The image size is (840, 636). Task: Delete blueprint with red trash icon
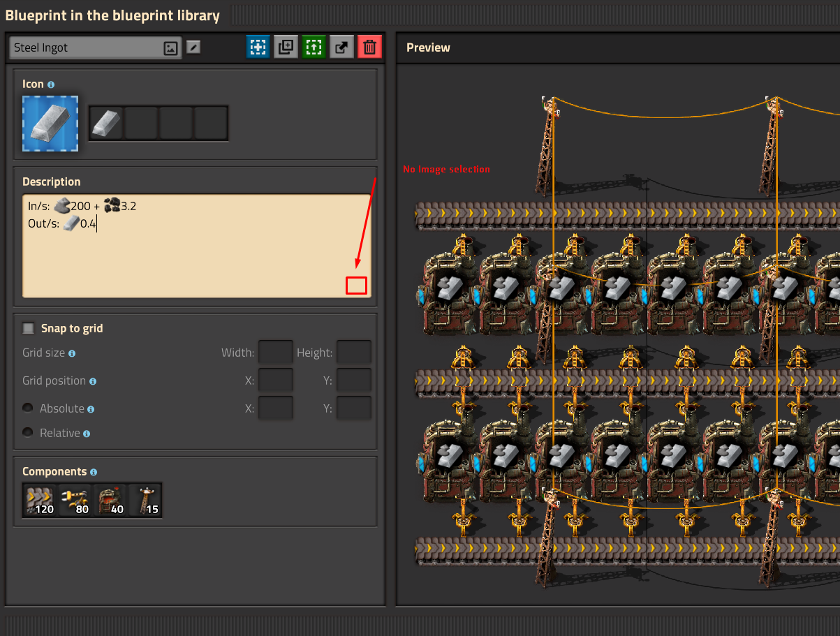[x=369, y=47]
